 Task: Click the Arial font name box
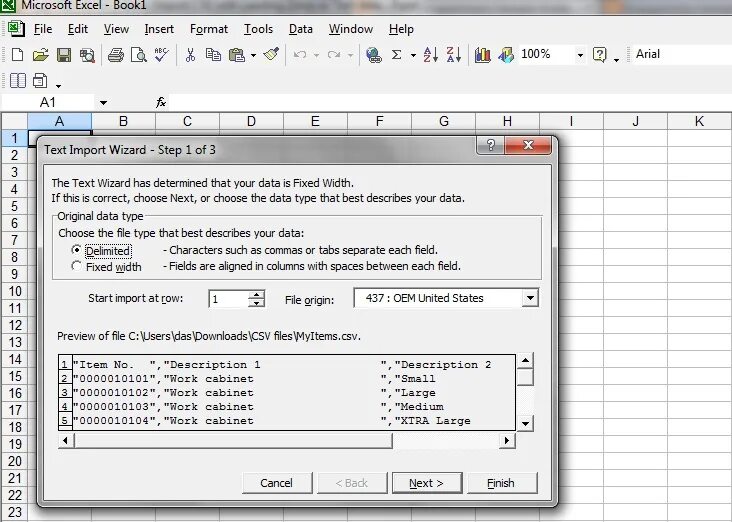tap(682, 54)
